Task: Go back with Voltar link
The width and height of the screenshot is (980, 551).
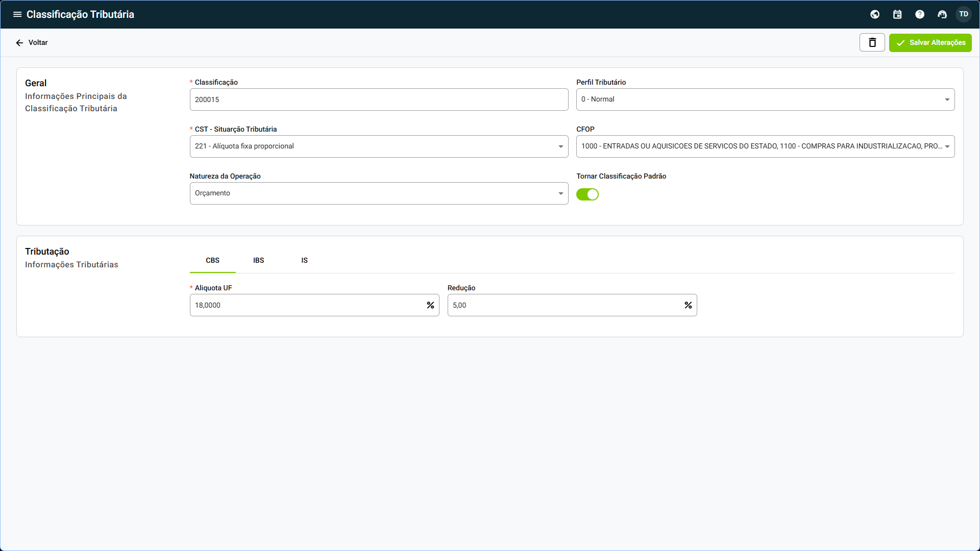Action: click(32, 42)
